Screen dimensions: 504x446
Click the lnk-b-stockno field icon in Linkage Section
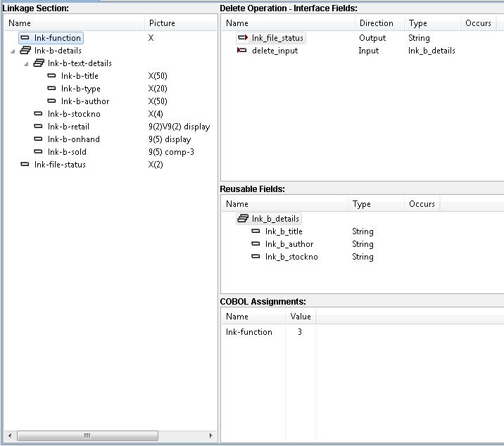pyautogui.click(x=39, y=114)
